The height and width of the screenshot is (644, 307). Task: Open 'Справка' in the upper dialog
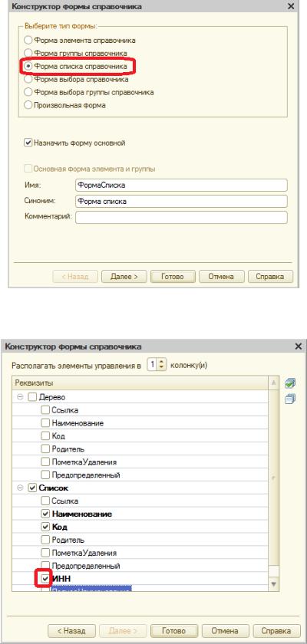[x=270, y=277]
